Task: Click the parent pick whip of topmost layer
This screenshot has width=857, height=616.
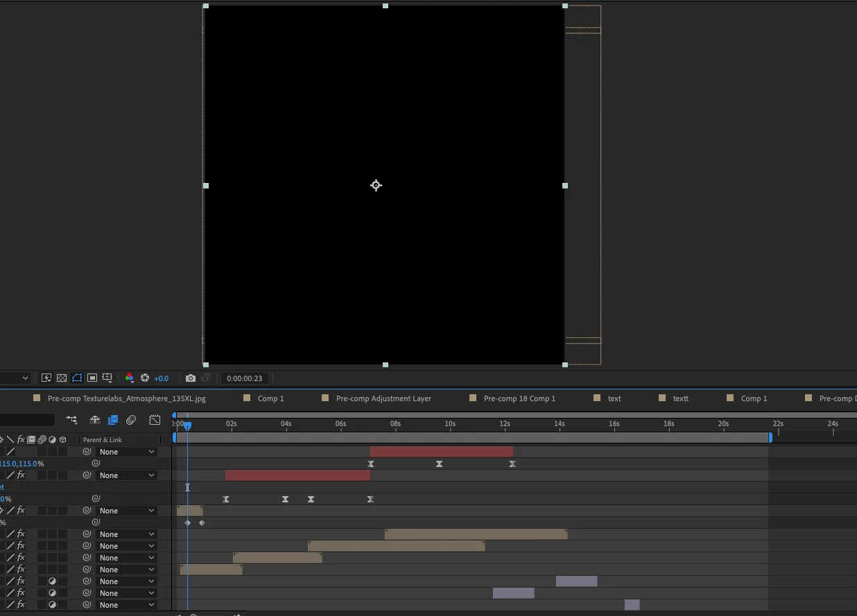Action: (x=87, y=452)
